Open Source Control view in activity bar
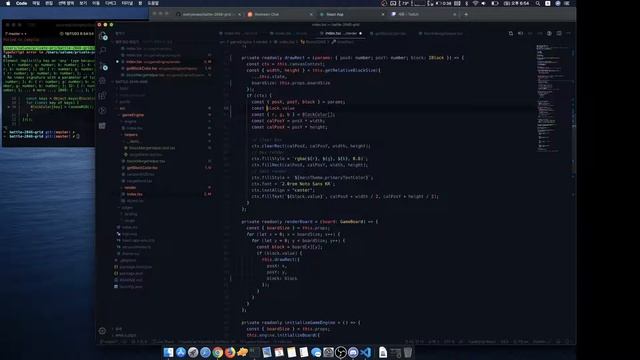Screen dimensions: 640x360 102,66
